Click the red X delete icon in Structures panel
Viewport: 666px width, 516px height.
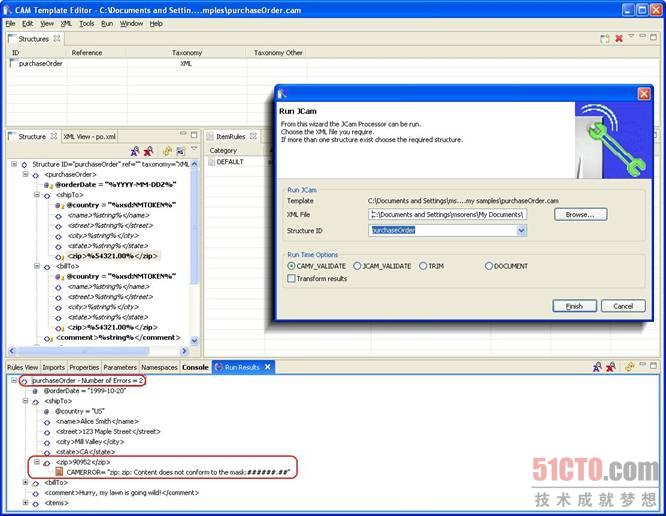click(619, 39)
